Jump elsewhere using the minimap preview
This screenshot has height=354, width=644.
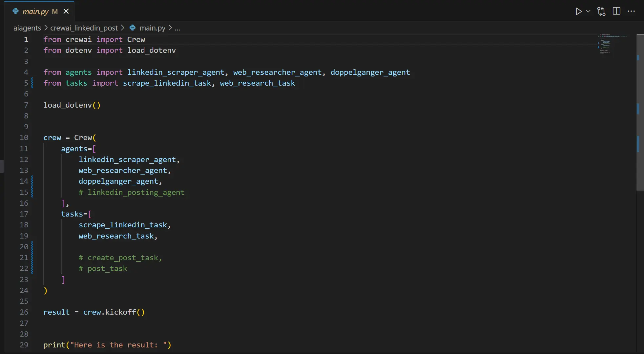[x=612, y=44]
